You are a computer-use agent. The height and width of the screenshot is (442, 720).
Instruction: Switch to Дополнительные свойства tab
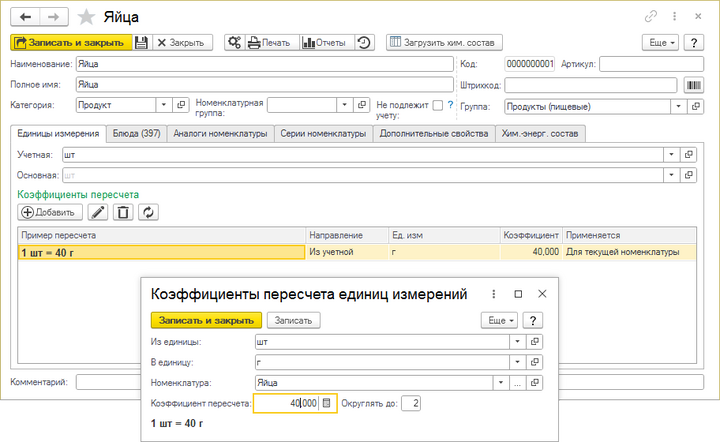434,134
